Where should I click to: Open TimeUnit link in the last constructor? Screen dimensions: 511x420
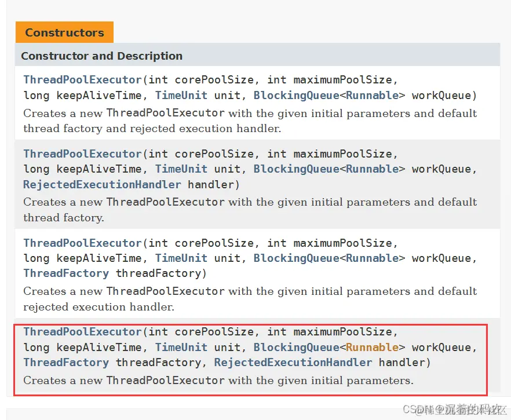pos(181,348)
